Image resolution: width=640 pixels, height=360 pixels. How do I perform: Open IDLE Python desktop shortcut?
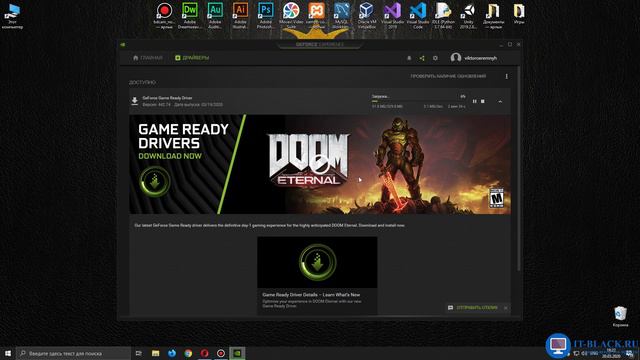pyautogui.click(x=443, y=16)
